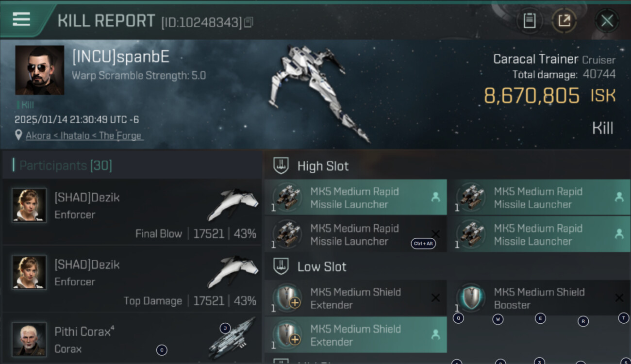Image resolution: width=631 pixels, height=364 pixels.
Task: Click the High Slot header label
Action: coord(323,166)
